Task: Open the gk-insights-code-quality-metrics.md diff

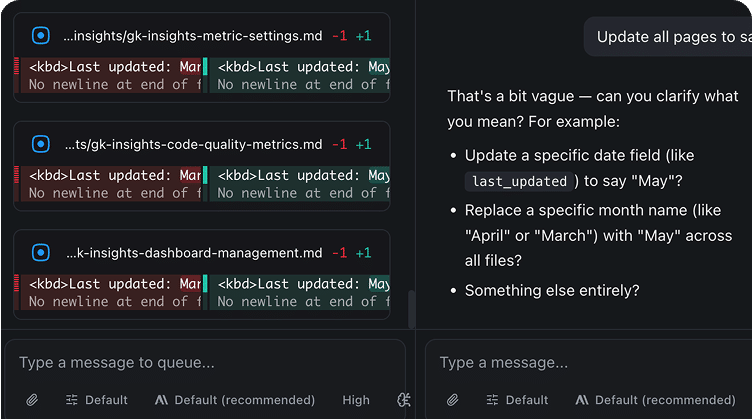Action: 194,144
